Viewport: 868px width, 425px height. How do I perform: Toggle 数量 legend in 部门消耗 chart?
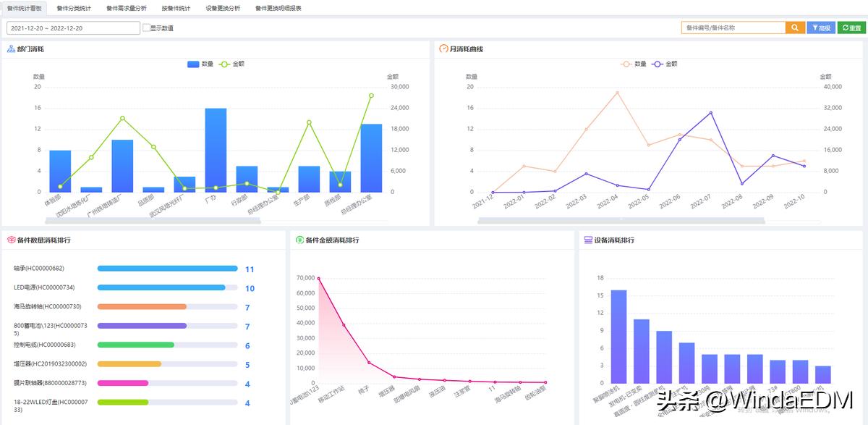click(200, 64)
